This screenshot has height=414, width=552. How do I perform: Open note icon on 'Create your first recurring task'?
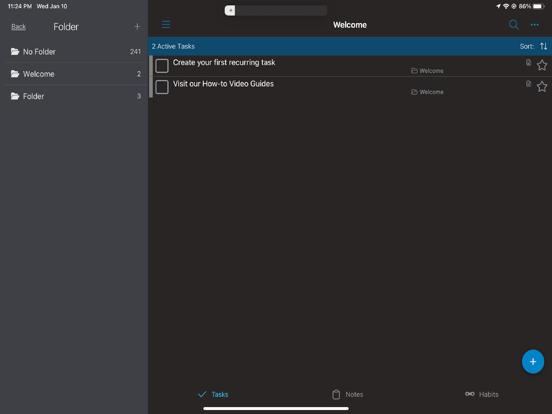tap(528, 63)
